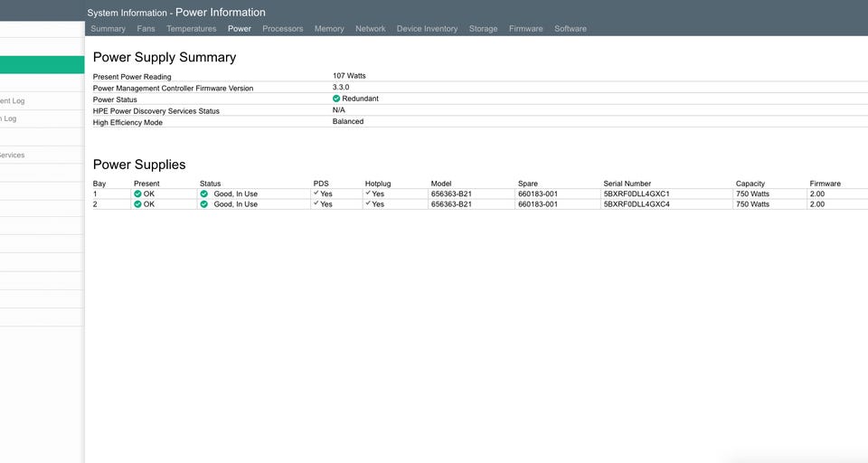Click bay 1 capacity 750 Watts
Image resolution: width=868 pixels, height=463 pixels.
(753, 194)
